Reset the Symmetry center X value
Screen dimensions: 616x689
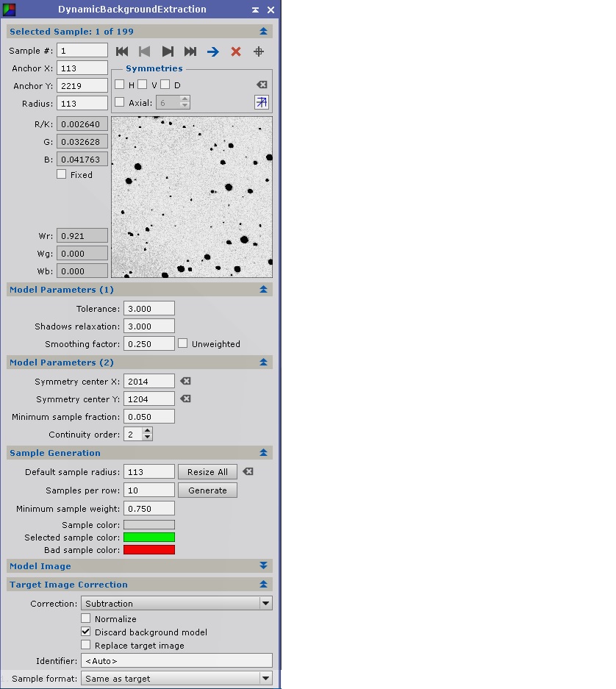186,381
